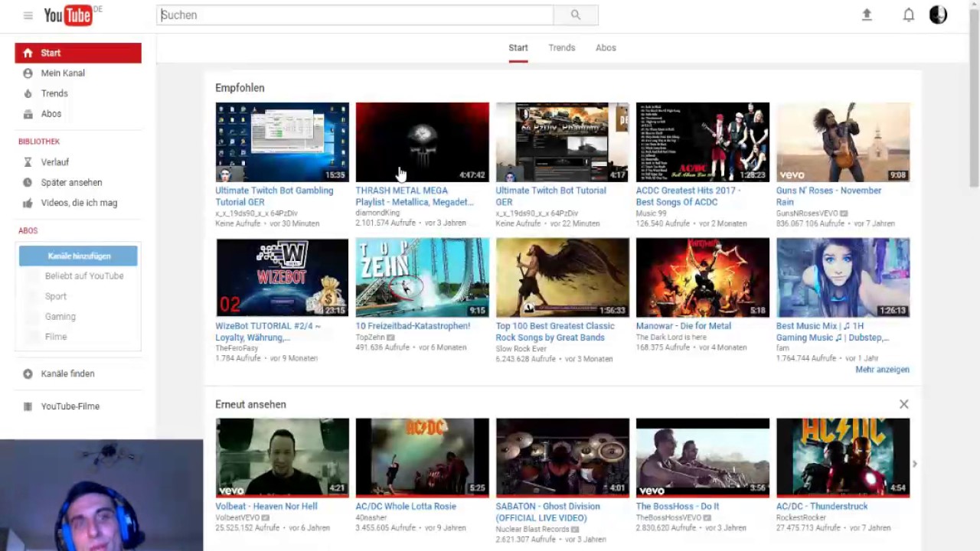The height and width of the screenshot is (551, 980).
Task: Open the account avatar menu
Action: [938, 15]
